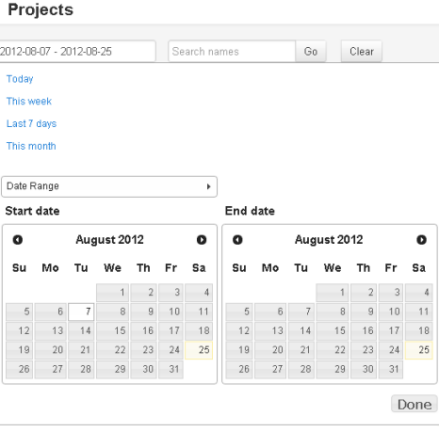The height and width of the screenshot is (427, 439).
Task: Go to previous month in End date calendar
Action: click(x=237, y=240)
